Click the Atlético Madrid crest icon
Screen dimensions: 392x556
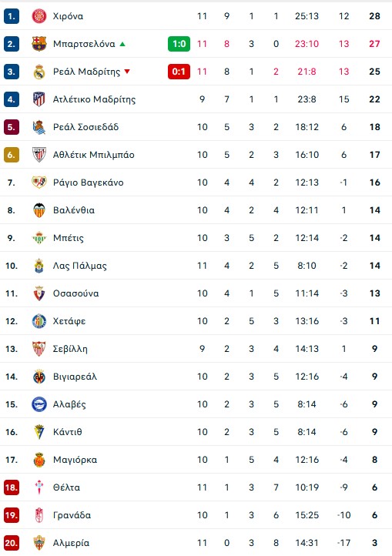click(39, 99)
